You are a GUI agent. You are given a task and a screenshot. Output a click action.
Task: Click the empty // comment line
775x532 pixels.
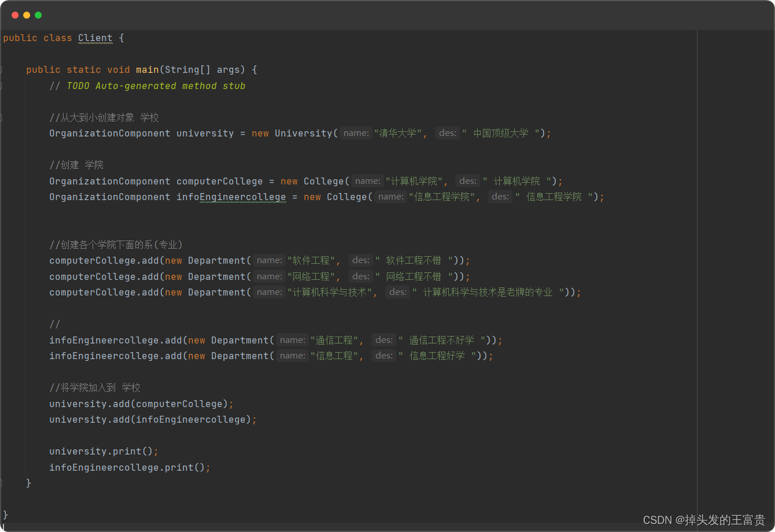pos(55,324)
